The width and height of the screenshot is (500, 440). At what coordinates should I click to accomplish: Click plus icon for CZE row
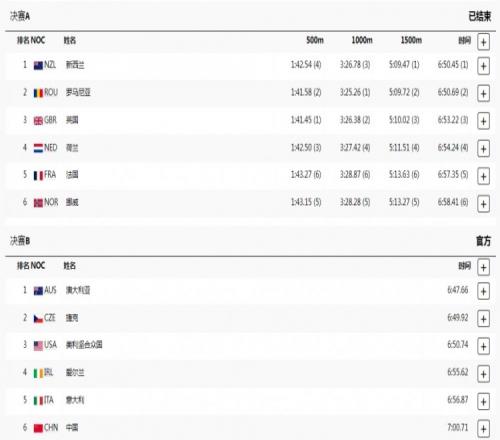pos(483,319)
